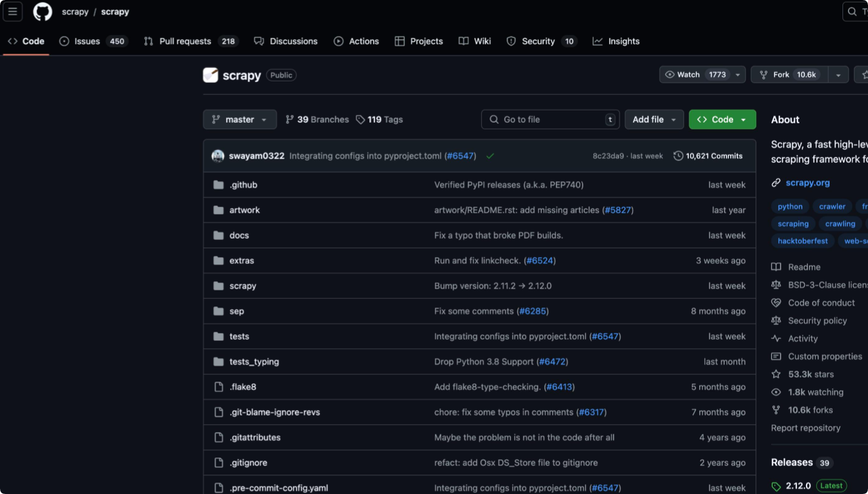Click the scrapy owner breadcrumb link
Screen dimensions: 868x494
(x=75, y=12)
